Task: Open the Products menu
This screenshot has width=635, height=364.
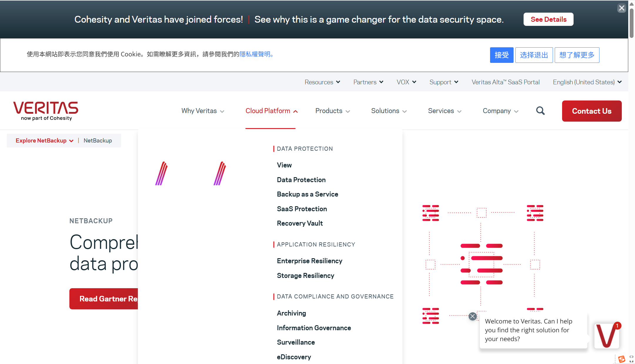Action: [332, 111]
